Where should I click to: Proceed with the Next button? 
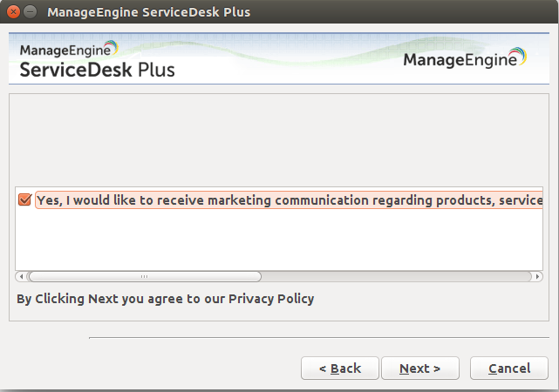pos(420,368)
